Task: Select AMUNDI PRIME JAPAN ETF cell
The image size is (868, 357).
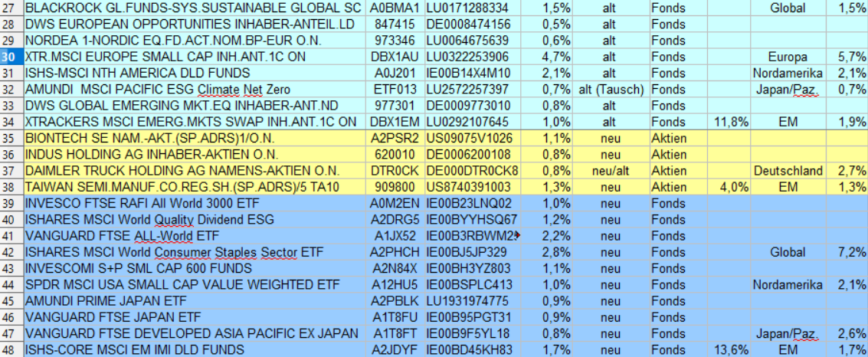Action: point(195,301)
